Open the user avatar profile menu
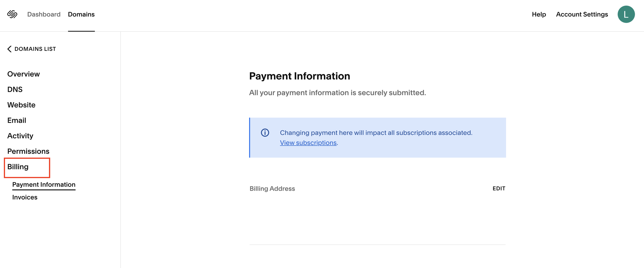This screenshot has height=268, width=644. click(626, 14)
